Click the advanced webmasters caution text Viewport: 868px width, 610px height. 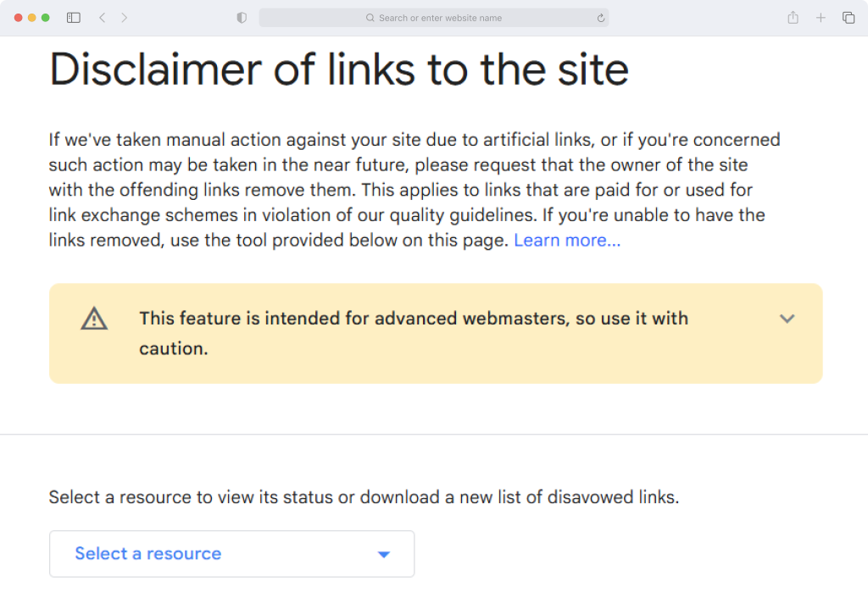pyautogui.click(x=414, y=333)
